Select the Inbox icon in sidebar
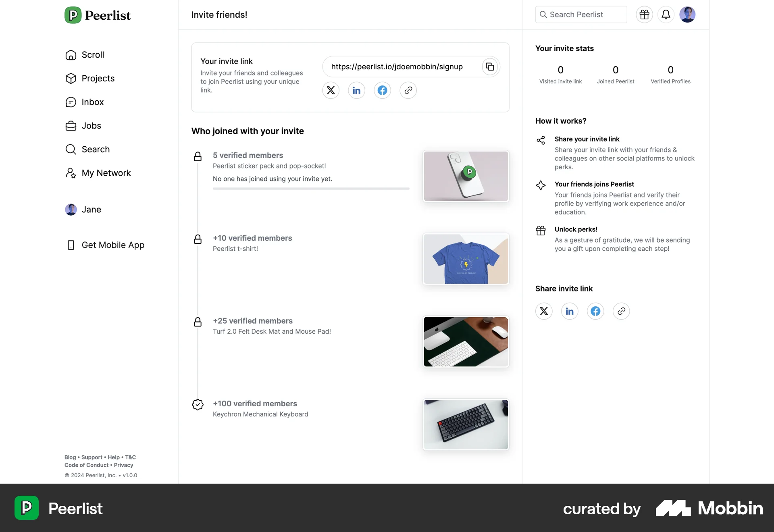 [x=71, y=102]
